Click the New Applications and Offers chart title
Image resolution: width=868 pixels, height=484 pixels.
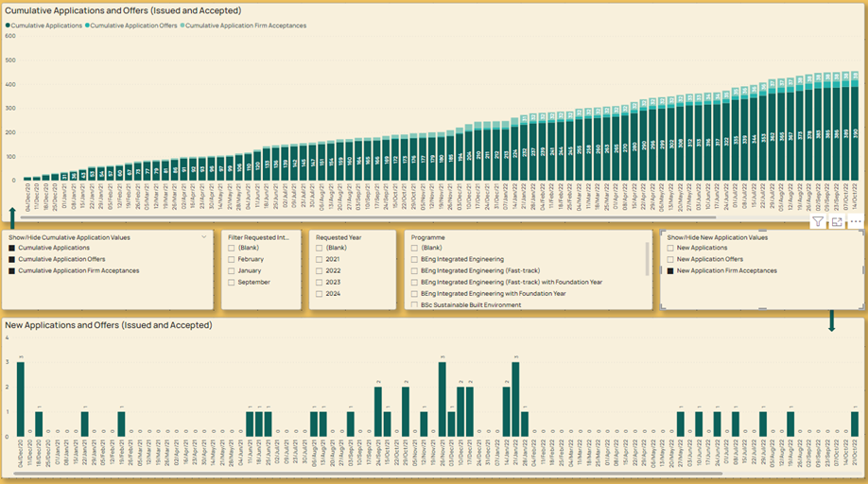tap(109, 325)
